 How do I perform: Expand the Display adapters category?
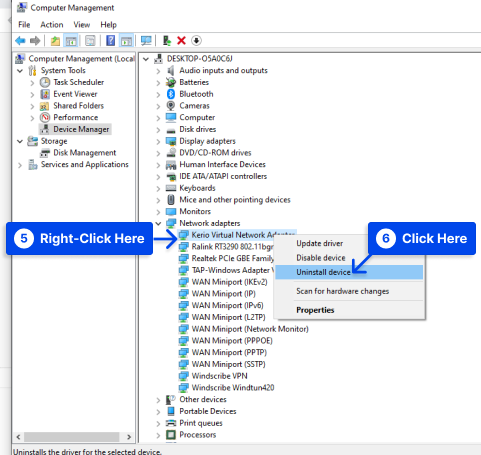tap(158, 141)
